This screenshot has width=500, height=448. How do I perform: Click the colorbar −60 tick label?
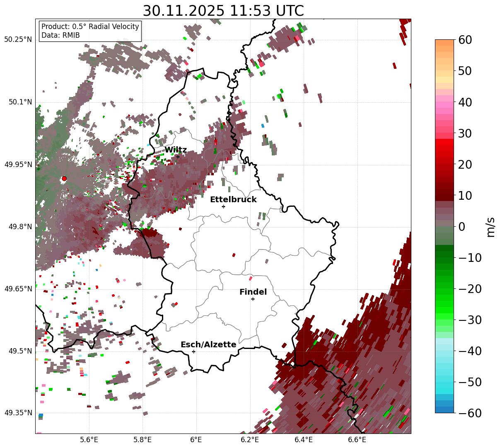(x=470, y=413)
